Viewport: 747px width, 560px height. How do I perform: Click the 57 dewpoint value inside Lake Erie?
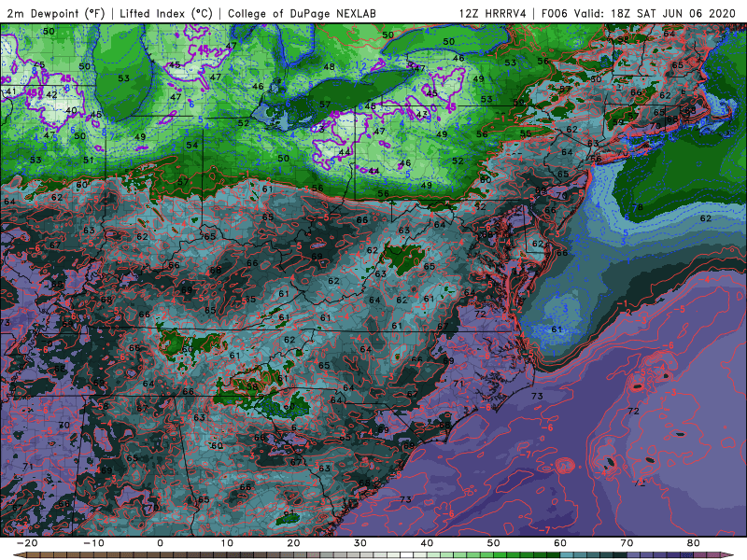tap(325, 105)
